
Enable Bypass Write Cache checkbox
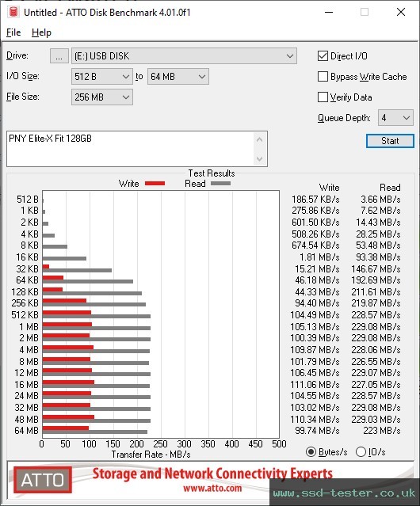click(x=323, y=77)
